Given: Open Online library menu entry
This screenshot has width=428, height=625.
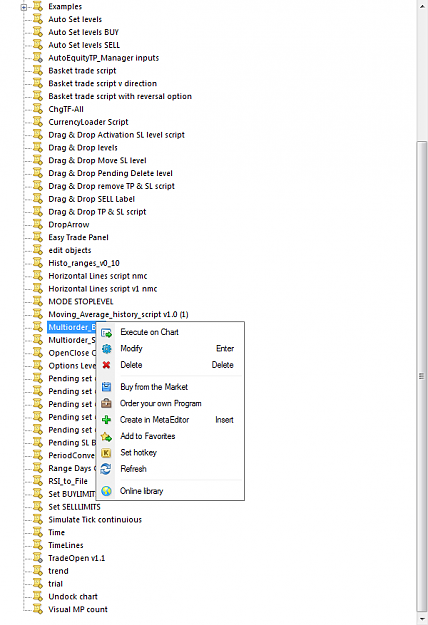Looking at the screenshot, I should [x=141, y=491].
